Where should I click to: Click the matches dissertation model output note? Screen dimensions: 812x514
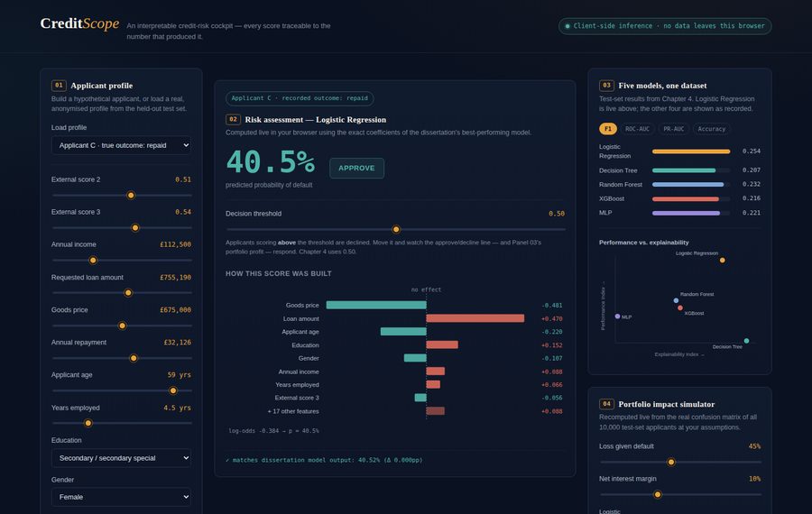click(324, 460)
